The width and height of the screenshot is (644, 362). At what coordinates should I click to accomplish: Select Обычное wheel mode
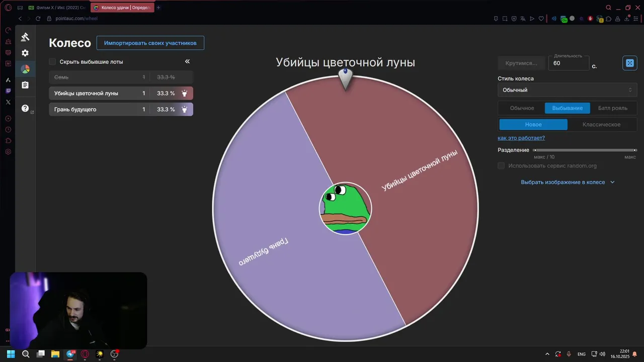pyautogui.click(x=522, y=108)
